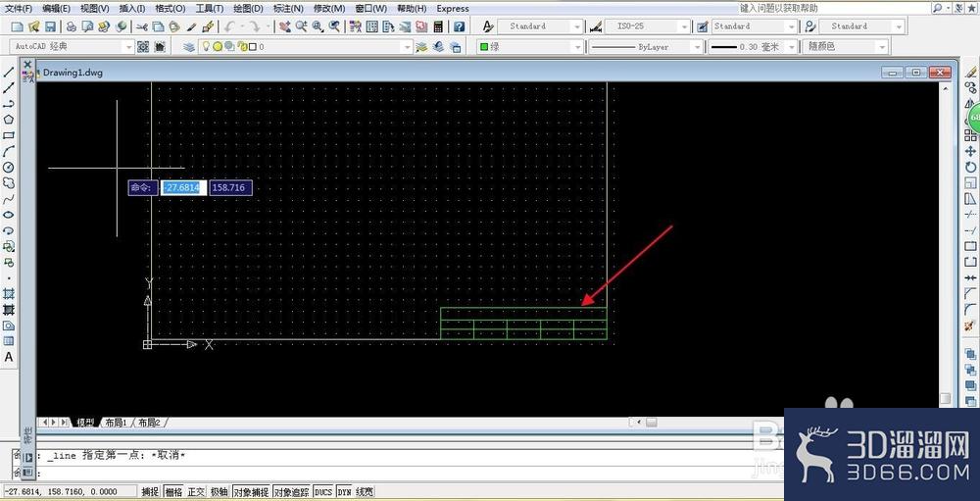The height and width of the screenshot is (501, 980).
Task: Open the 修改(M) menu
Action: click(x=329, y=9)
